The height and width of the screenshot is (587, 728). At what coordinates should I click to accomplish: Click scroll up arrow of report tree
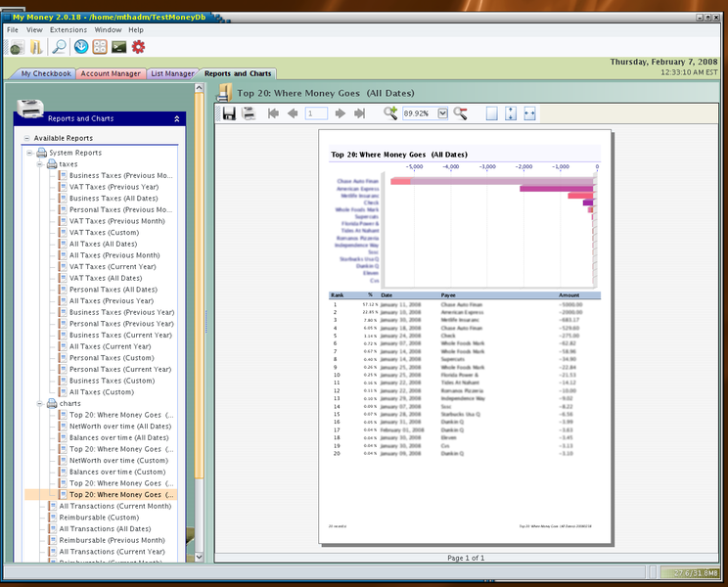pos(200,88)
